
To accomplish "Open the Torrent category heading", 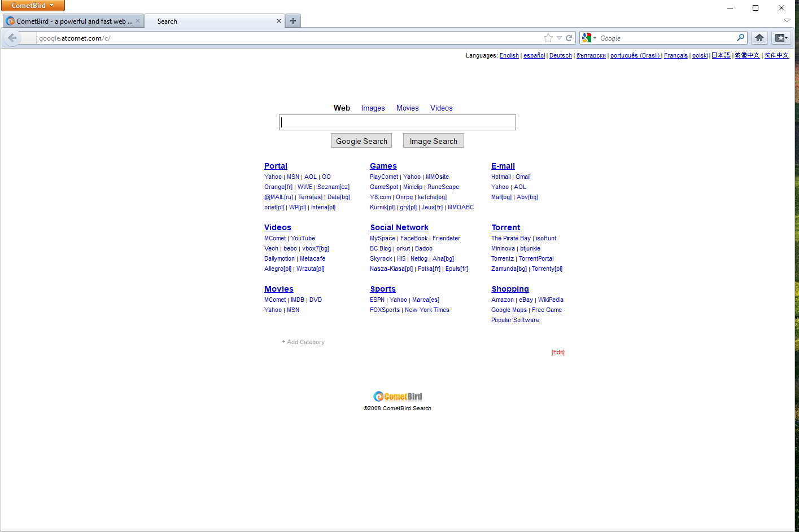I will pos(506,227).
